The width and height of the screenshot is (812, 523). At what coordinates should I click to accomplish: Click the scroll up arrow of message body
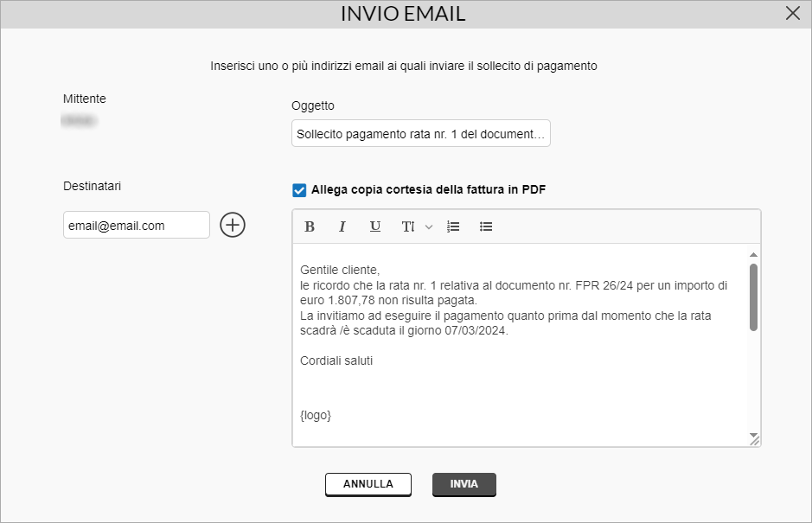coord(753,255)
